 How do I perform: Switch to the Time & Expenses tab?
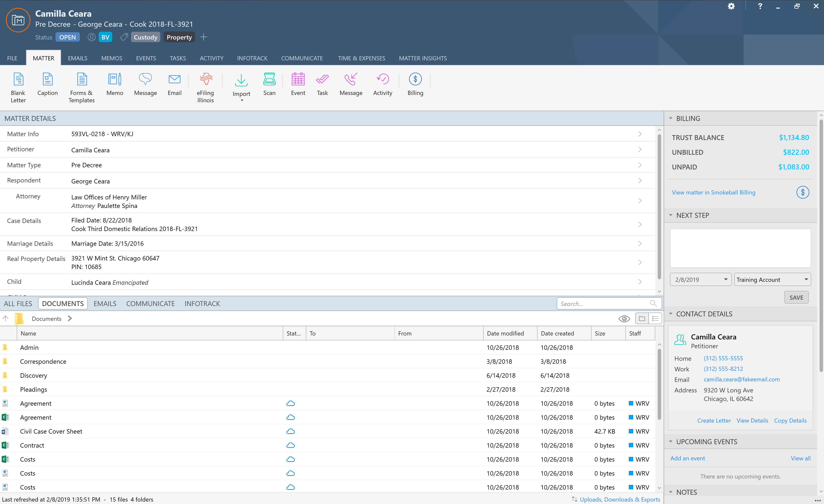[x=361, y=58]
